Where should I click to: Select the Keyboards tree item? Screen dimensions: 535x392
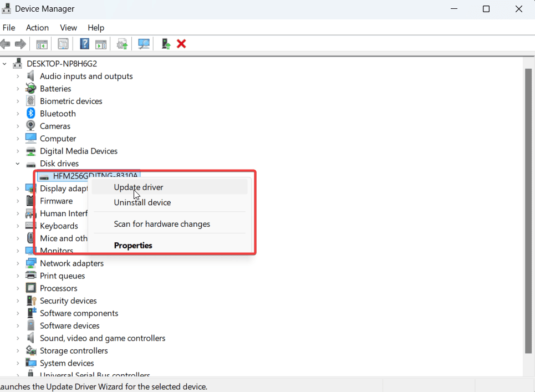point(59,226)
